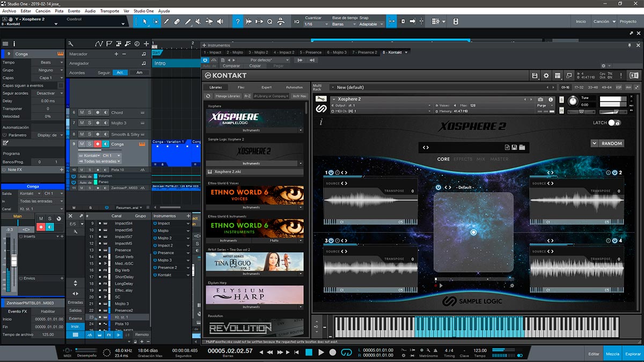Toggle record arm on Conga track
The image size is (644, 362).
point(97,144)
